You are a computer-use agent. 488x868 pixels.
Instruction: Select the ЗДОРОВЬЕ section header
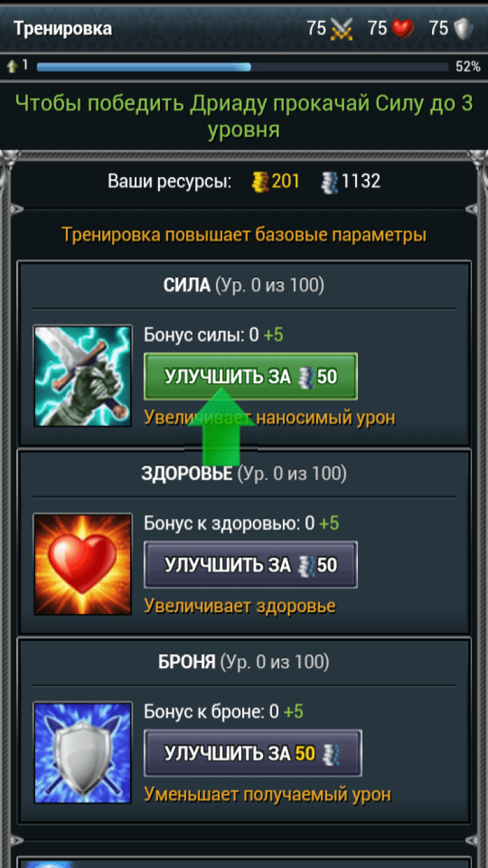[x=244, y=473]
